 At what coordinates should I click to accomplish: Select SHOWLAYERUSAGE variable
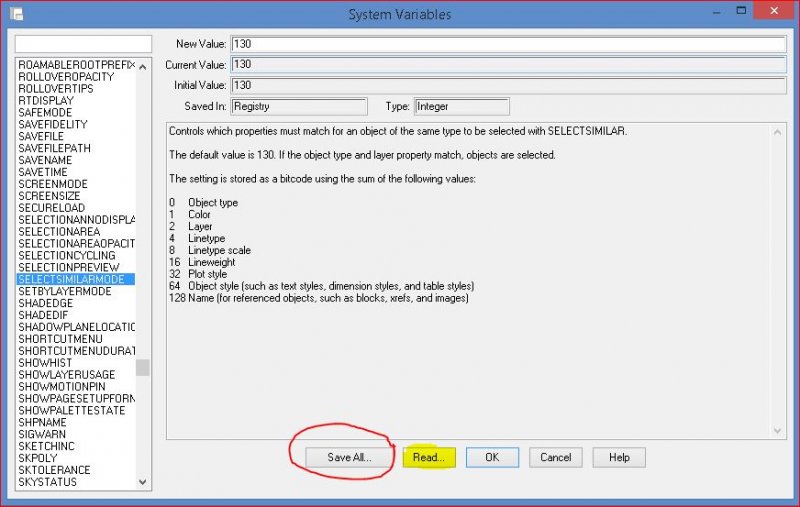pos(66,375)
